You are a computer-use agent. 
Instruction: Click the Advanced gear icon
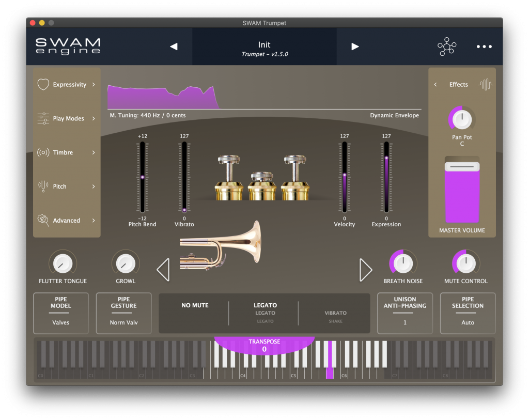pyautogui.click(x=43, y=220)
